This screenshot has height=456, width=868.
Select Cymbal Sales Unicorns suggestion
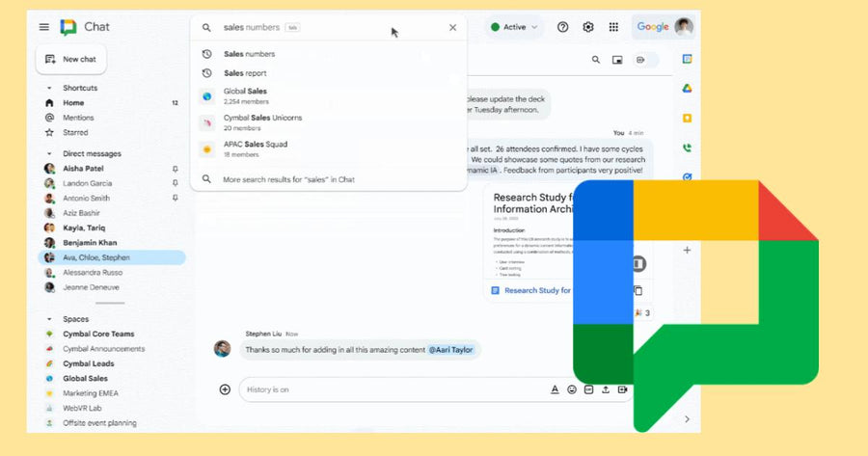(329, 122)
